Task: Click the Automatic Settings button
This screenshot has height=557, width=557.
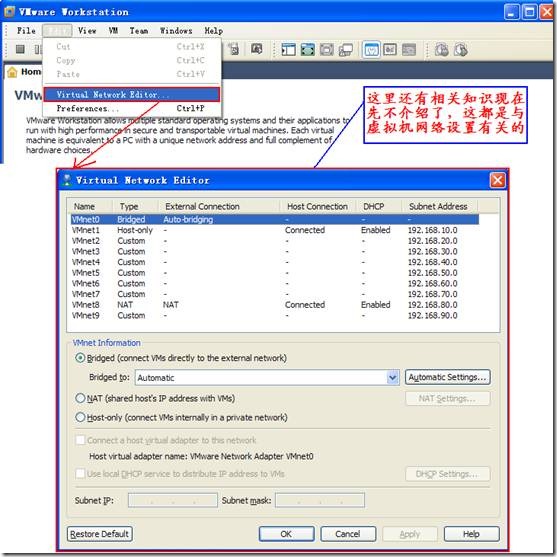Action: 448,377
